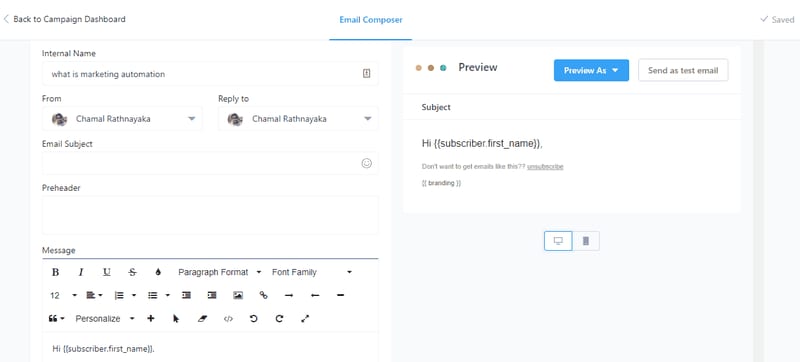Select the Email Composer tab
800x362 pixels.
coord(371,20)
